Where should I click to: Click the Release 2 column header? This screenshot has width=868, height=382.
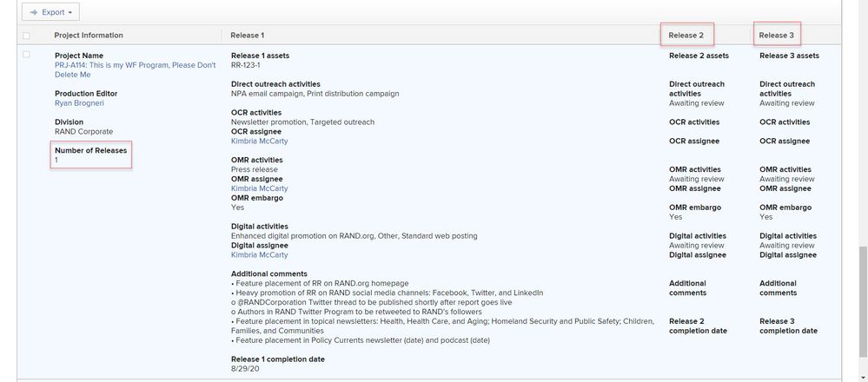tap(686, 36)
